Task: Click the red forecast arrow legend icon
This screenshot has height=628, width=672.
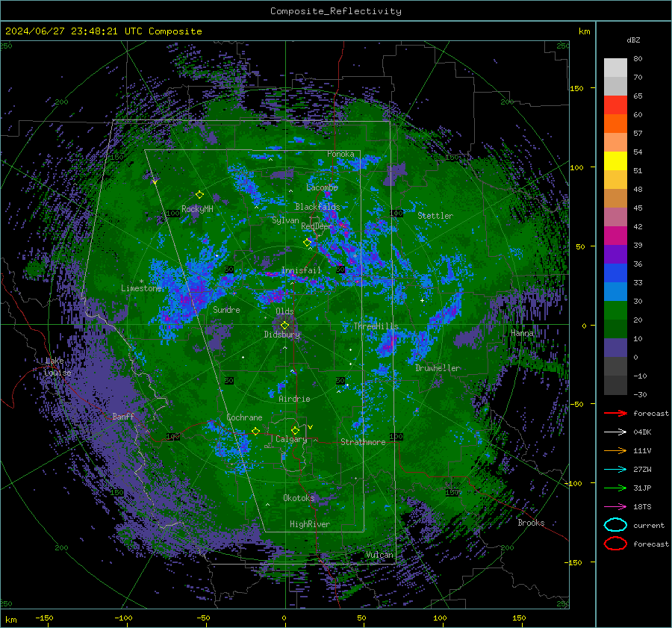Action: (x=615, y=413)
